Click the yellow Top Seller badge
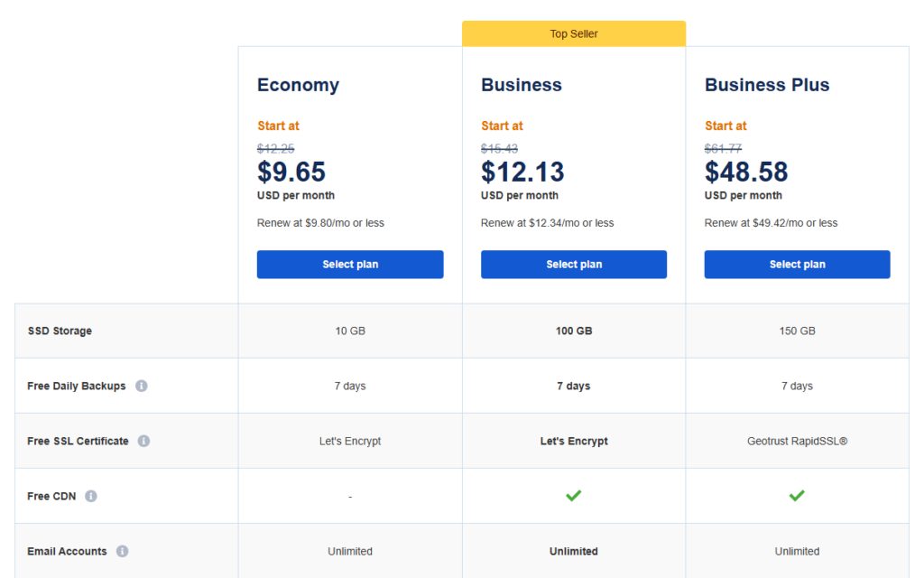The width and height of the screenshot is (924, 578). 574,34
